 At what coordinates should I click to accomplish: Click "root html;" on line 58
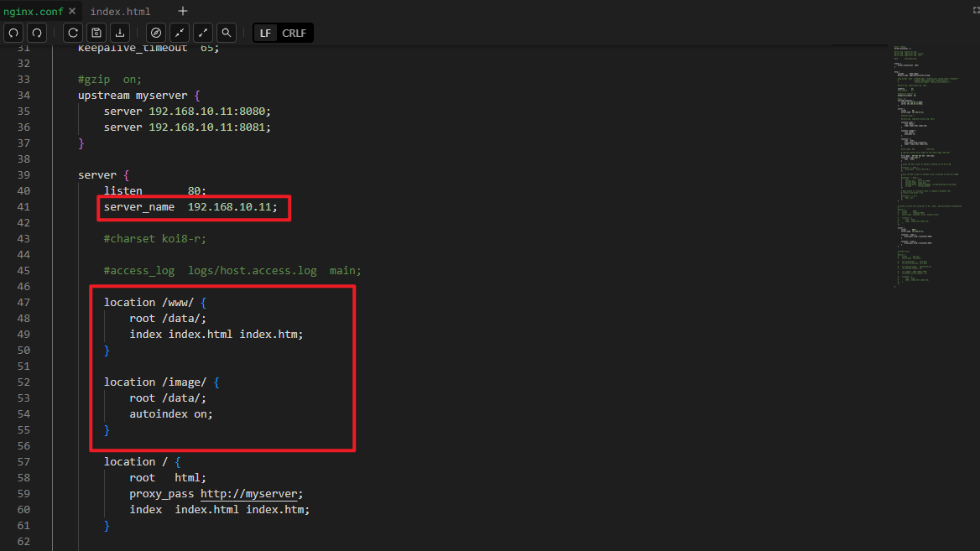pyautogui.click(x=168, y=477)
